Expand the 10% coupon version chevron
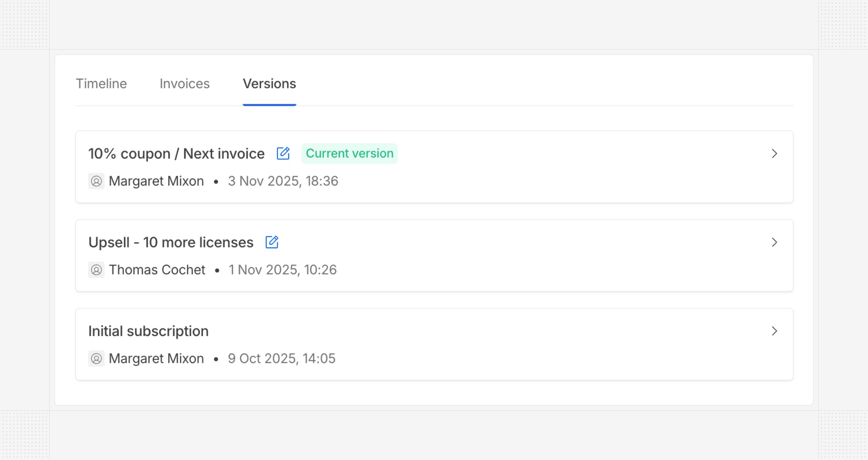The image size is (868, 460). (x=774, y=154)
